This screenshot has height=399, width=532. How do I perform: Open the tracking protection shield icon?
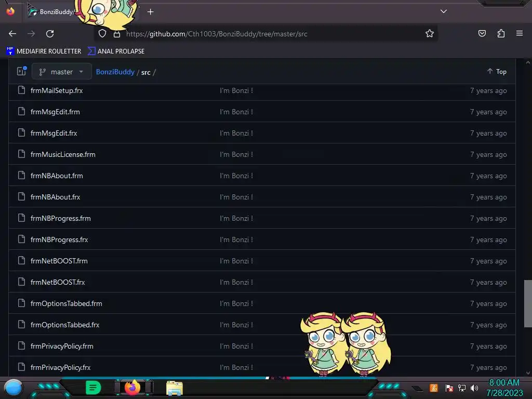[102, 34]
